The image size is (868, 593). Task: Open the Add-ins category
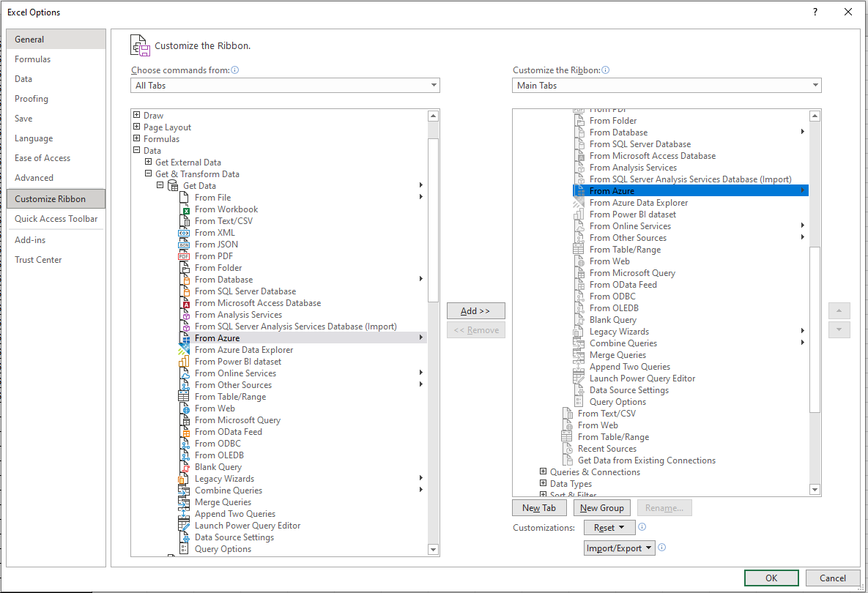[x=56, y=239]
